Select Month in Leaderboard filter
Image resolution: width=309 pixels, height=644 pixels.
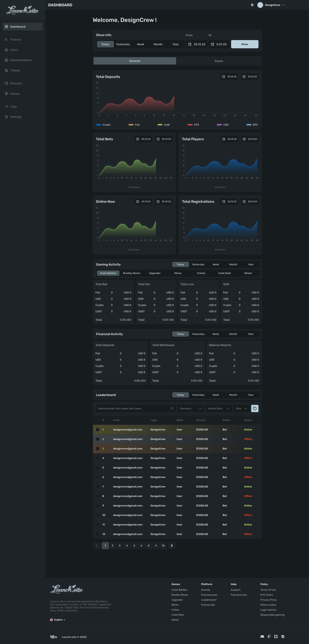point(233,395)
